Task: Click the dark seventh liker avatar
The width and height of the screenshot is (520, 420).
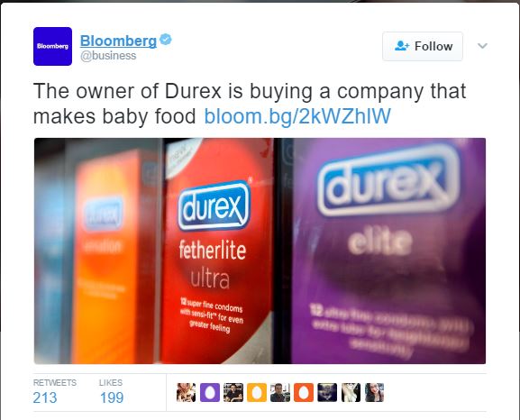Action: click(327, 392)
